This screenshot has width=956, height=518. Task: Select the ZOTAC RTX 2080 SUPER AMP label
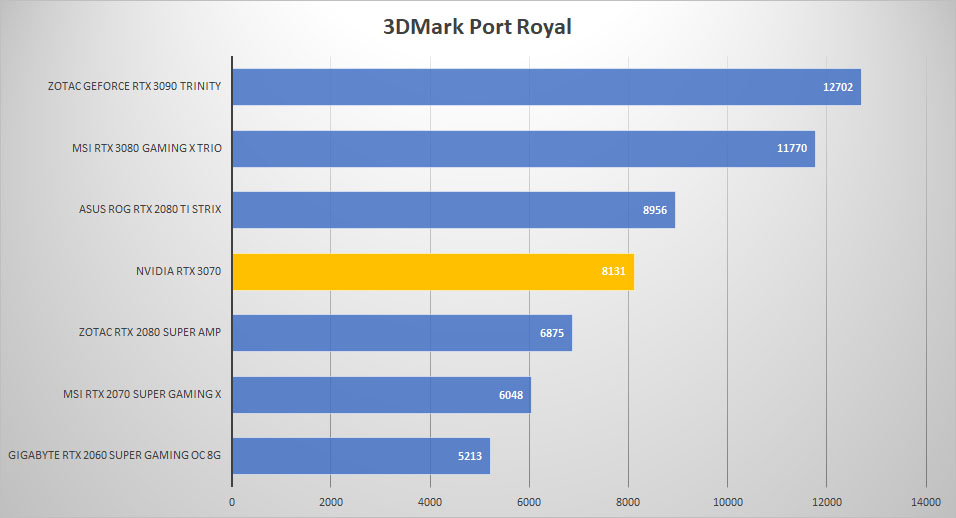[x=150, y=332]
